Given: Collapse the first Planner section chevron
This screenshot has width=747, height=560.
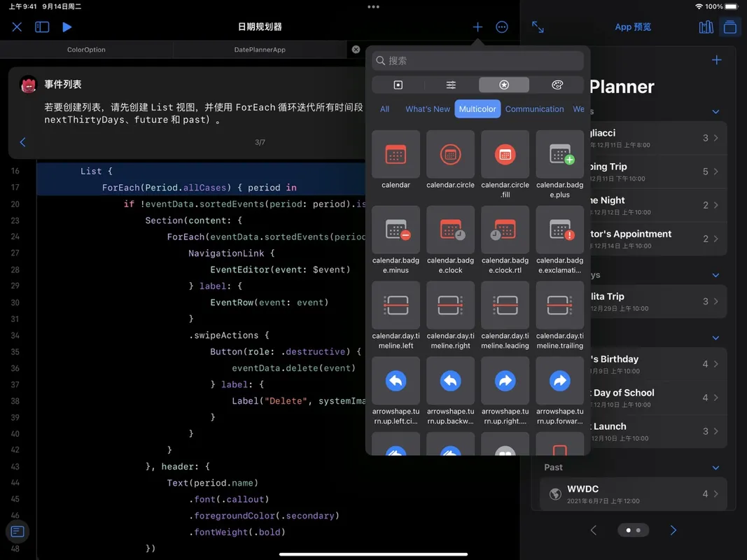Looking at the screenshot, I should pyautogui.click(x=715, y=111).
